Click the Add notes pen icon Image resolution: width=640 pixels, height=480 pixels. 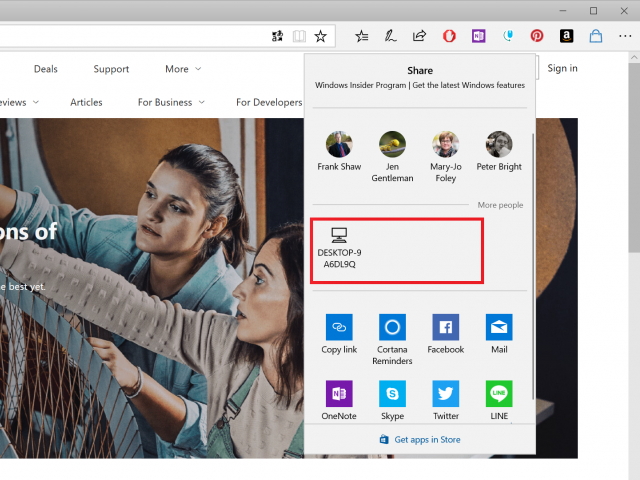pos(390,36)
